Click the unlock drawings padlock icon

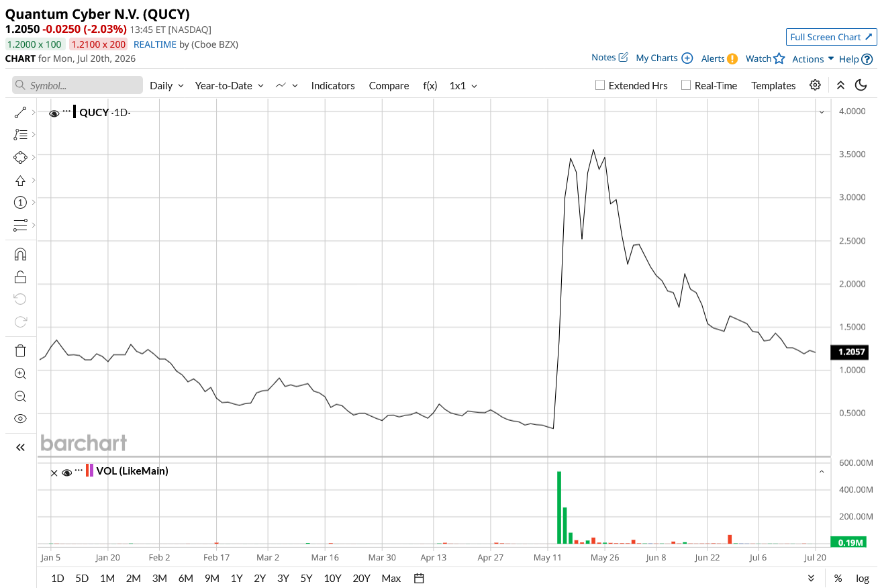click(x=20, y=277)
